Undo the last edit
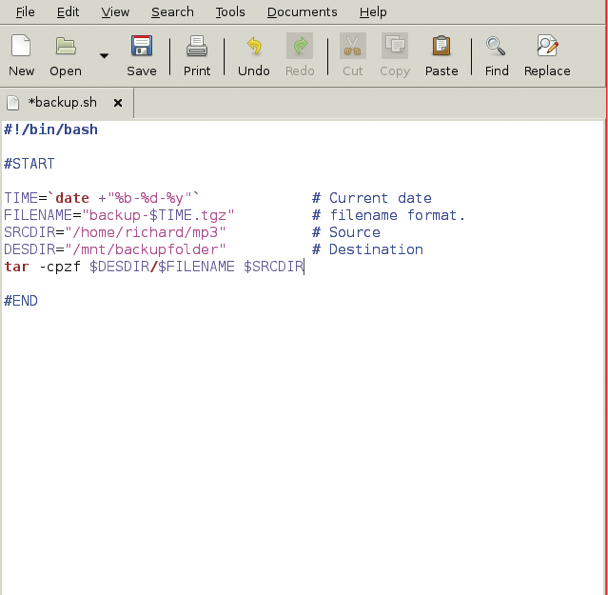The height and width of the screenshot is (595, 608). tap(254, 55)
